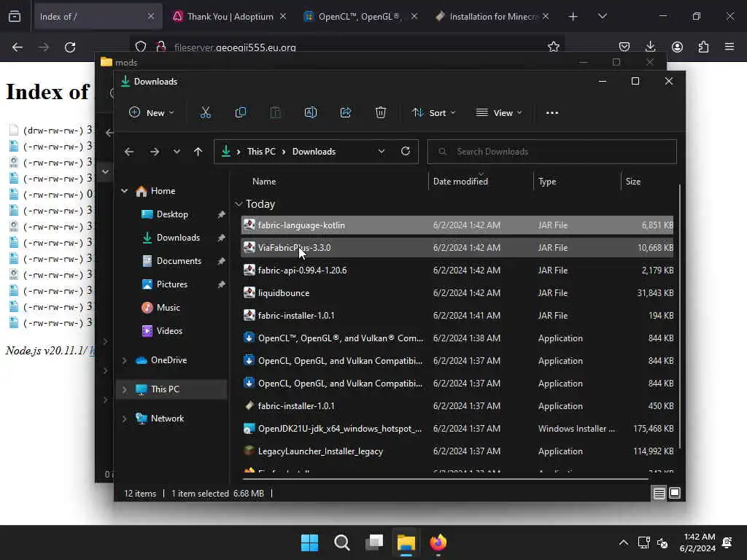This screenshot has height=560, width=747.
Task: Click the Cut icon in Downloads toolbar
Action: tap(205, 113)
